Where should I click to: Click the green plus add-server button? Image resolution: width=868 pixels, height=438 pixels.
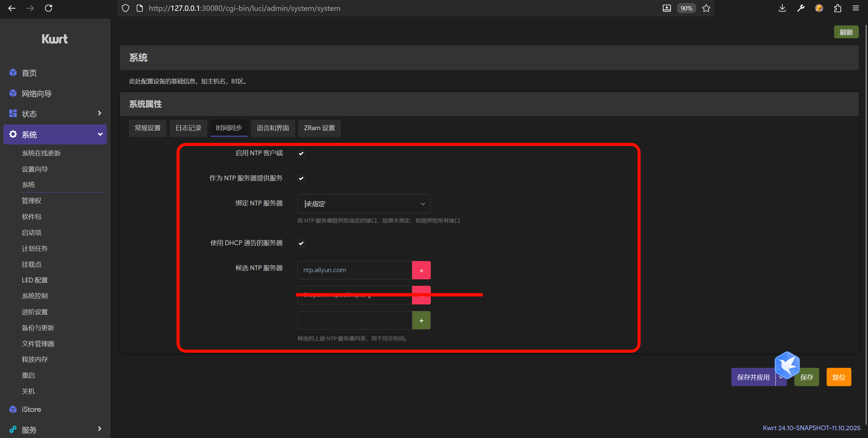421,320
